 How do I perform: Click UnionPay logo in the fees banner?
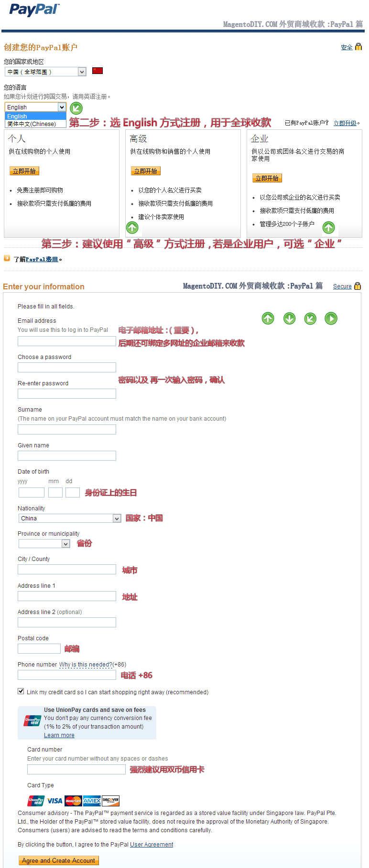[33, 721]
